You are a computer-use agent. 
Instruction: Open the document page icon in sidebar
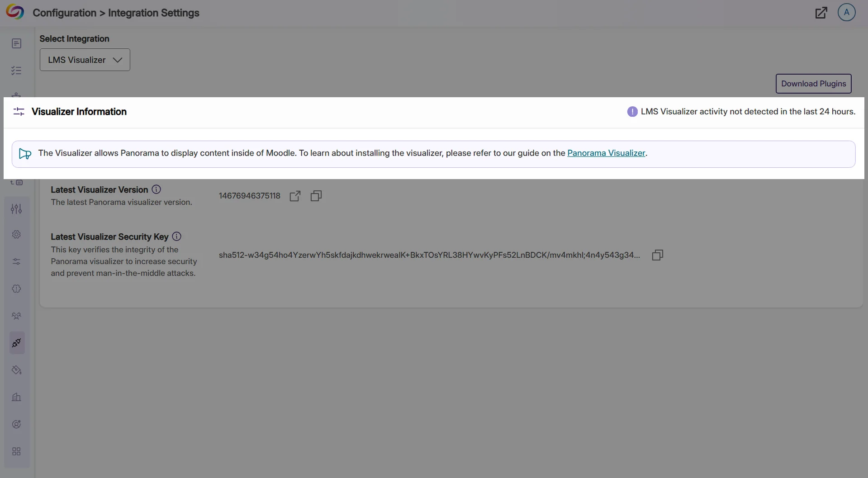pyautogui.click(x=16, y=43)
